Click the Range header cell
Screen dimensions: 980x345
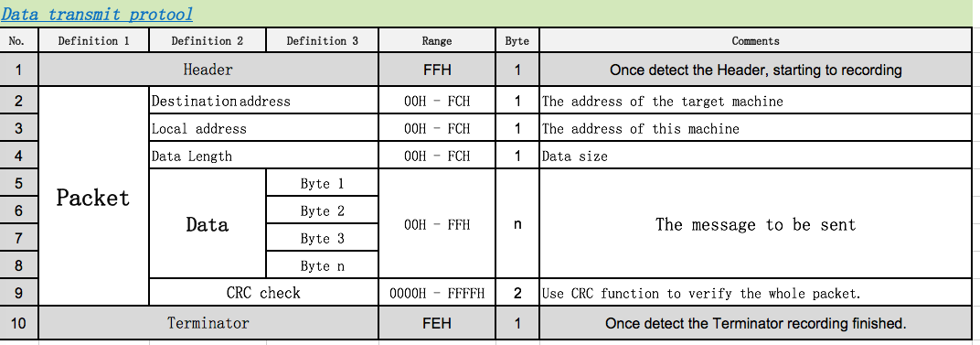click(x=437, y=40)
